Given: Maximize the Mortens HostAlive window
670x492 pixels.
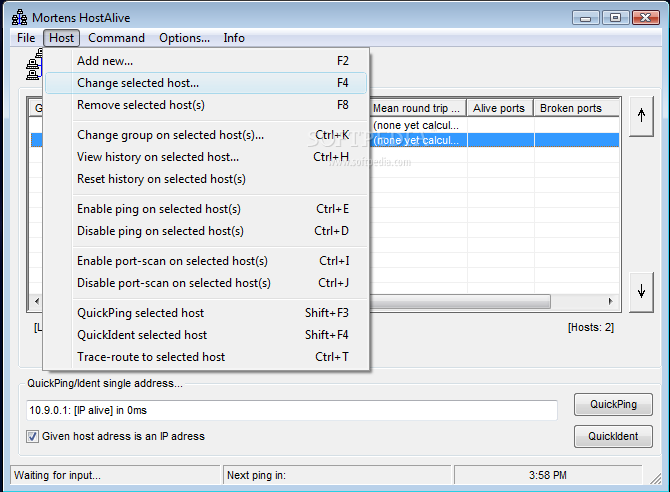Looking at the screenshot, I should pos(615,18).
